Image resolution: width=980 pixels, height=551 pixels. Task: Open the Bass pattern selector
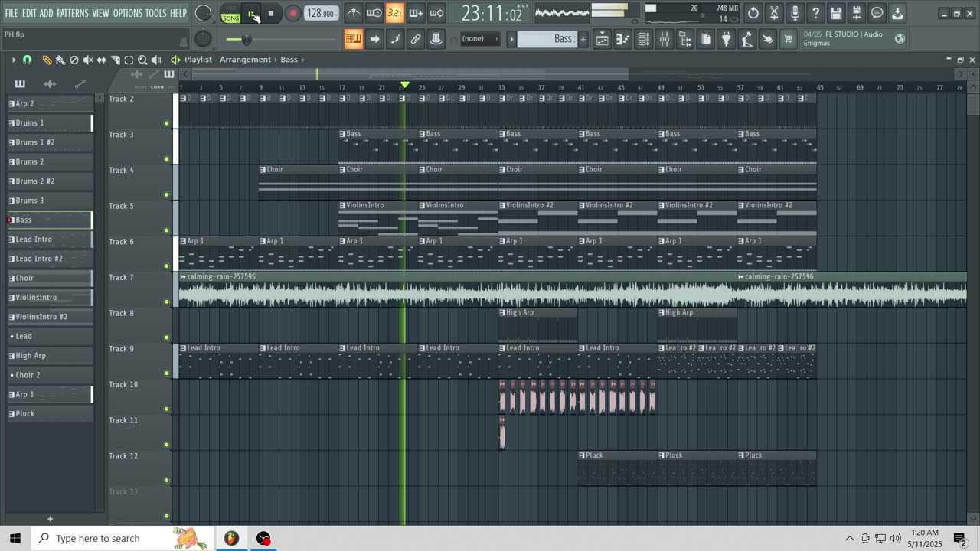pyautogui.click(x=547, y=39)
